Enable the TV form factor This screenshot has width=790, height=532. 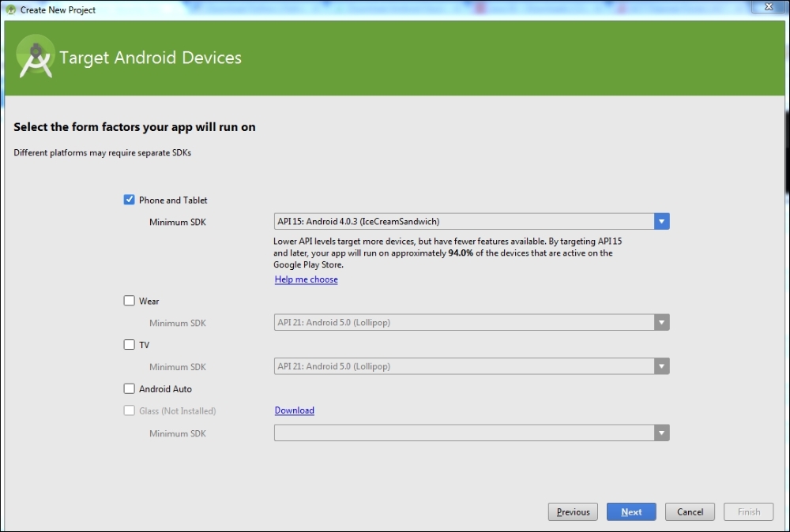(x=129, y=345)
